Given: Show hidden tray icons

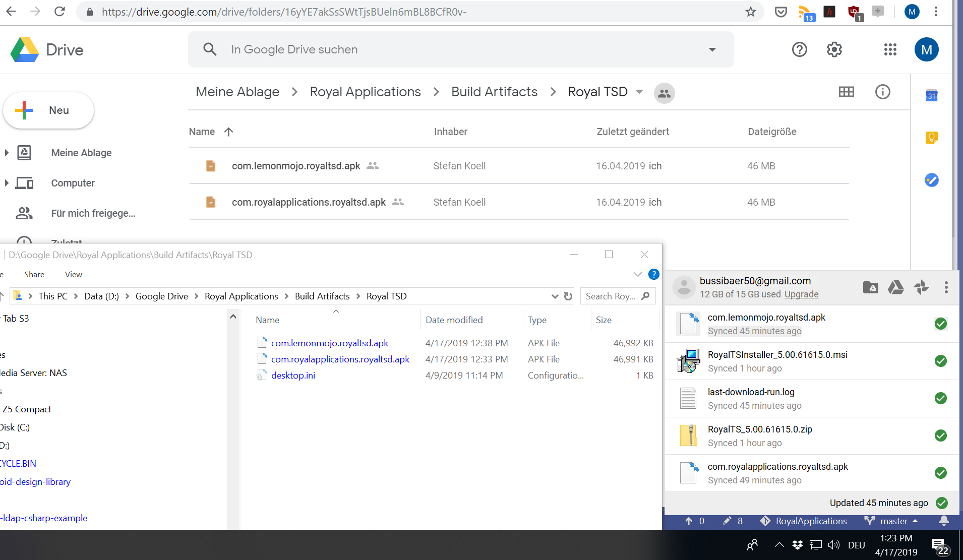Looking at the screenshot, I should [779, 545].
